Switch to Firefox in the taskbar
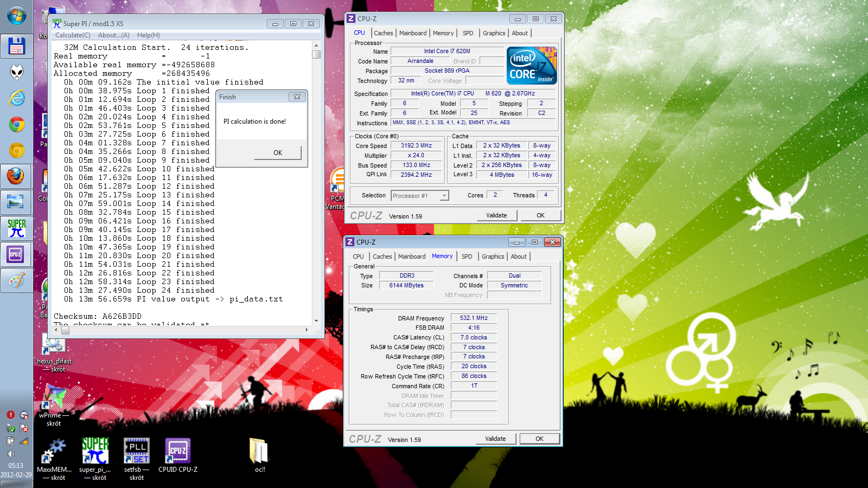Screen dimensions: 868x488 tap(16, 176)
